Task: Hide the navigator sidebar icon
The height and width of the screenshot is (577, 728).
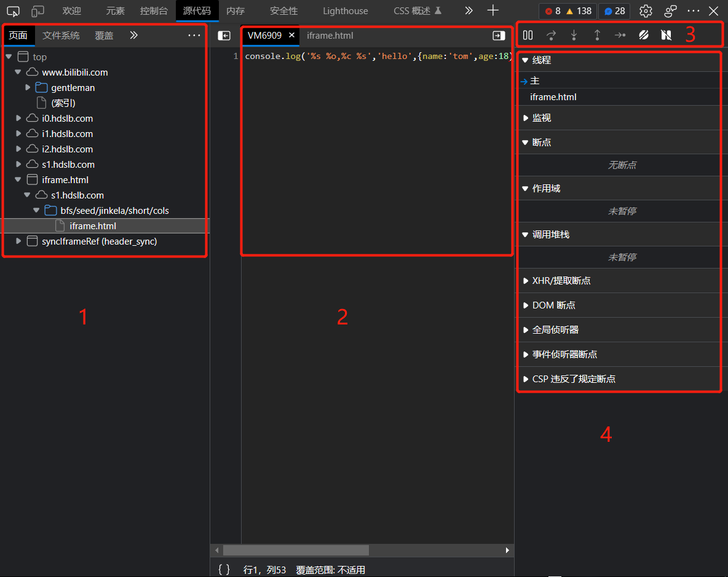Action: click(x=224, y=36)
